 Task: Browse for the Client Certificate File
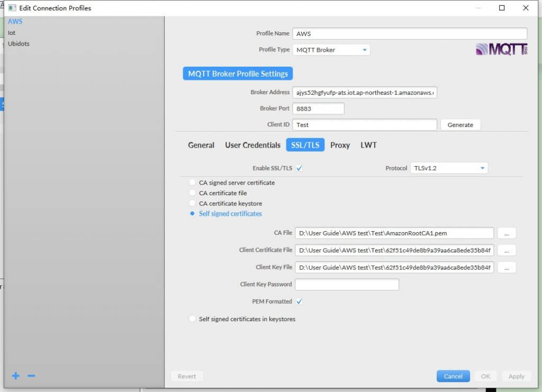click(507, 250)
